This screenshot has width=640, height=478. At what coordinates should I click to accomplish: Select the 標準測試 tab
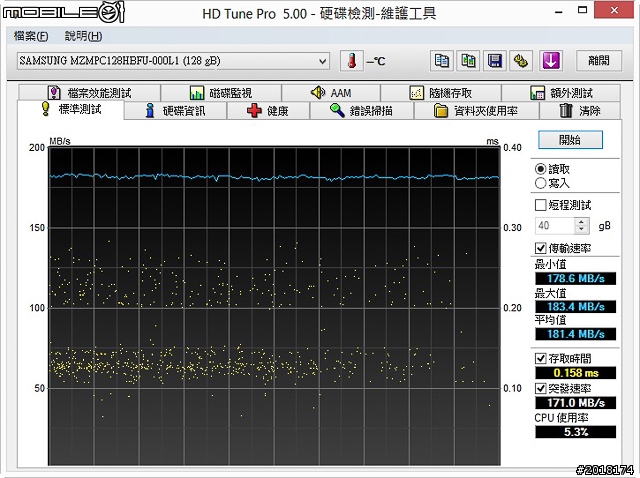click(x=71, y=109)
